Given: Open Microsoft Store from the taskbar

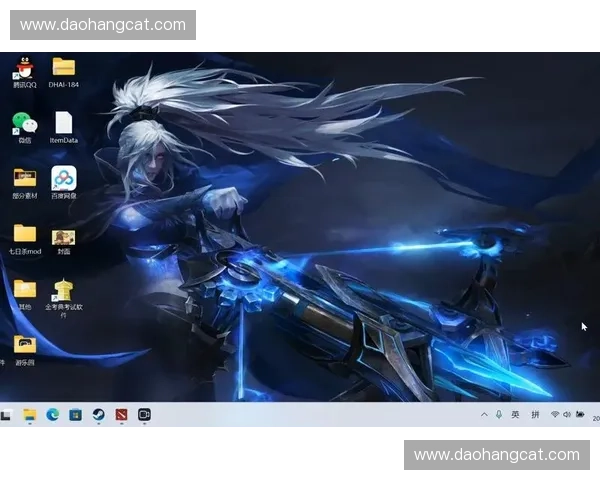Looking at the screenshot, I should [x=75, y=415].
